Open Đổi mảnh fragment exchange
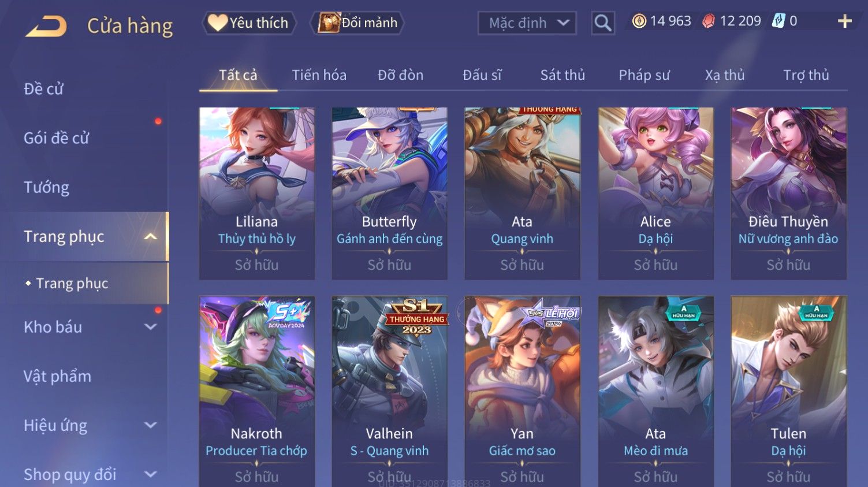The height and width of the screenshot is (487, 868). coord(357,23)
